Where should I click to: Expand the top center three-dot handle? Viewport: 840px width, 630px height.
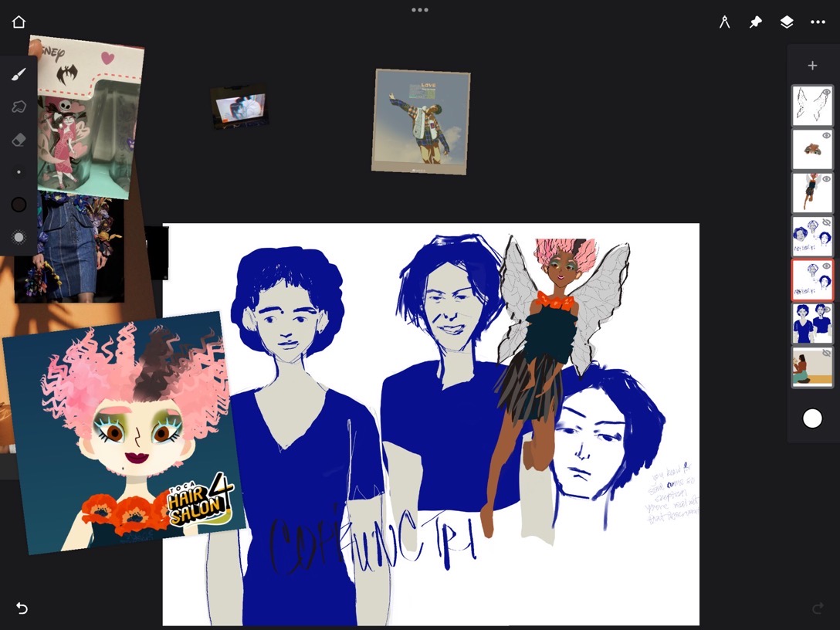(x=420, y=10)
